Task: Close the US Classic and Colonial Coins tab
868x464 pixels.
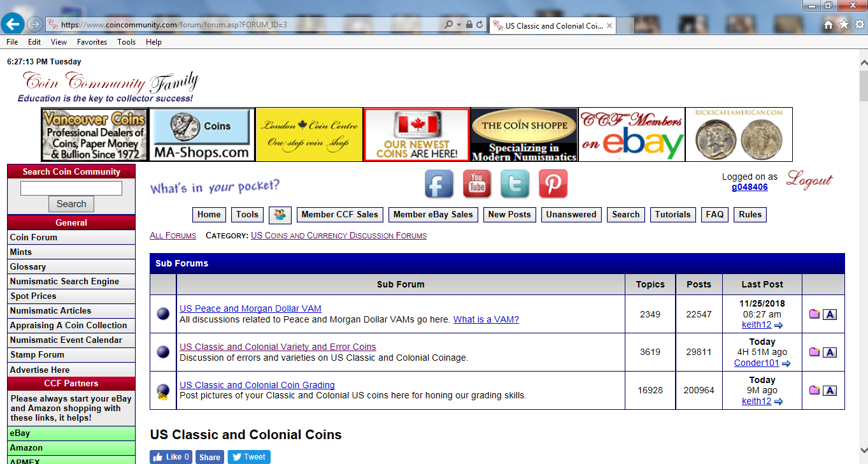Action: 609,25
